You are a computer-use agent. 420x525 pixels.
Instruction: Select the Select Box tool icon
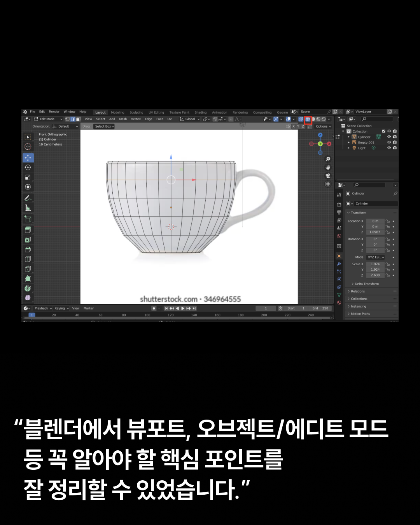pos(28,137)
